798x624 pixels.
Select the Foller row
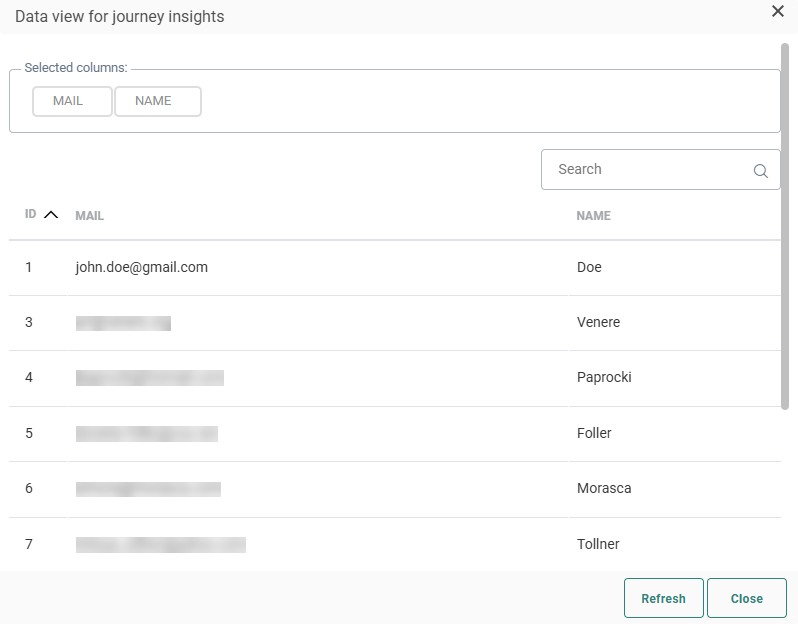[x=594, y=433]
